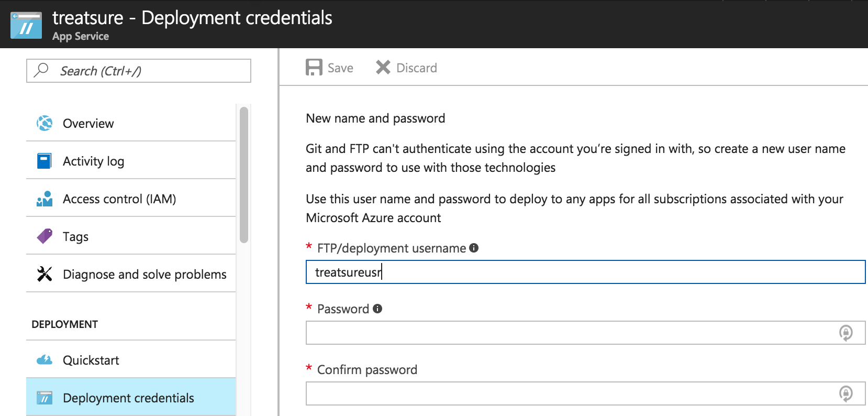Click into the Password field
Image resolution: width=868 pixels, height=416 pixels.
coord(585,333)
